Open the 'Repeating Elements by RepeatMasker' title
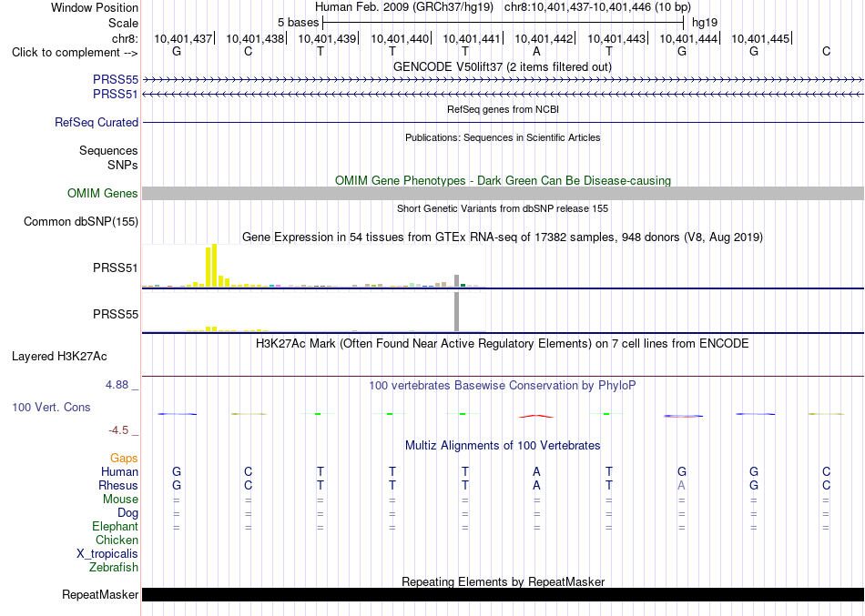The width and height of the screenshot is (865, 616). coord(503,581)
